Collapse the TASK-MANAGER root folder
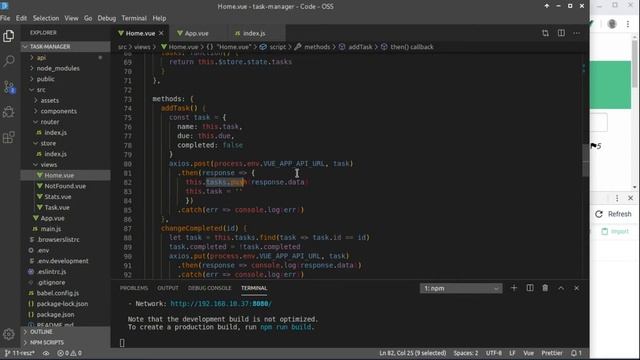This screenshot has height=360, width=640. click(x=65, y=47)
